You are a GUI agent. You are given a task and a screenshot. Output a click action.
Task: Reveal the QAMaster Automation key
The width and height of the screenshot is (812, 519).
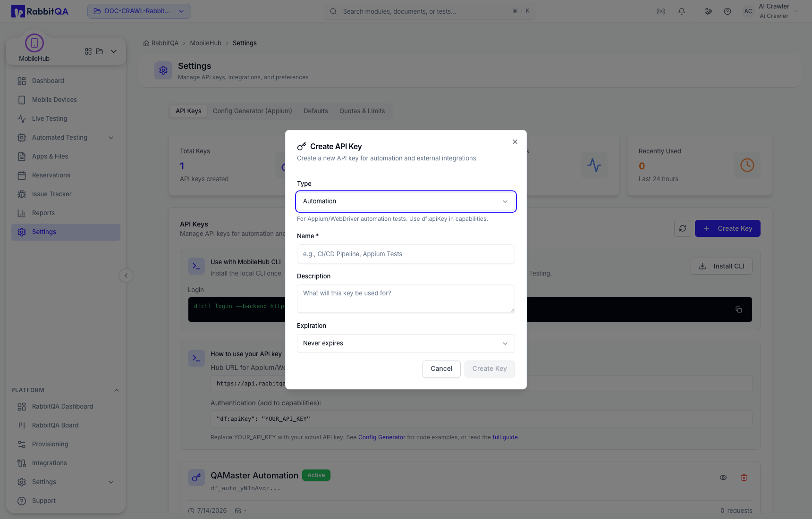(x=723, y=477)
